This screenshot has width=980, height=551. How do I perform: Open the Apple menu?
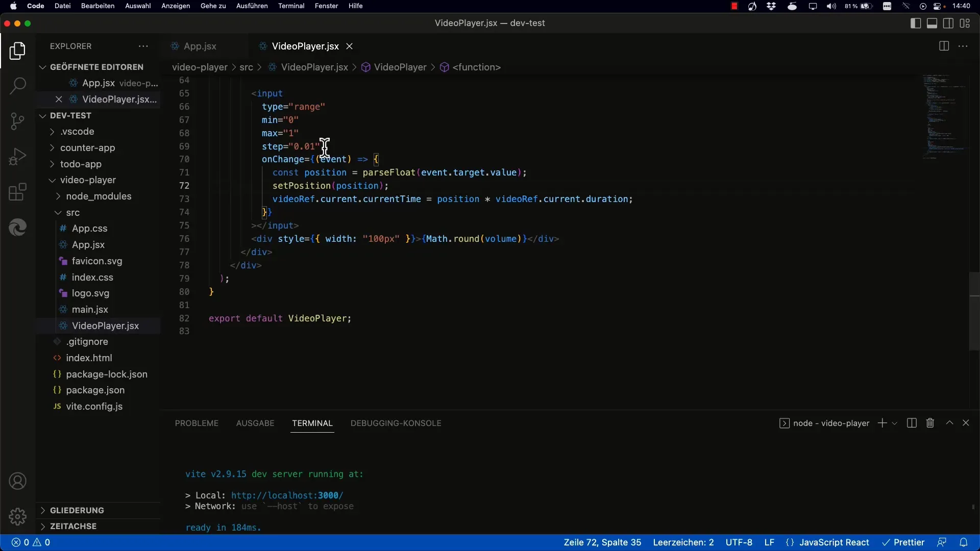click(13, 6)
